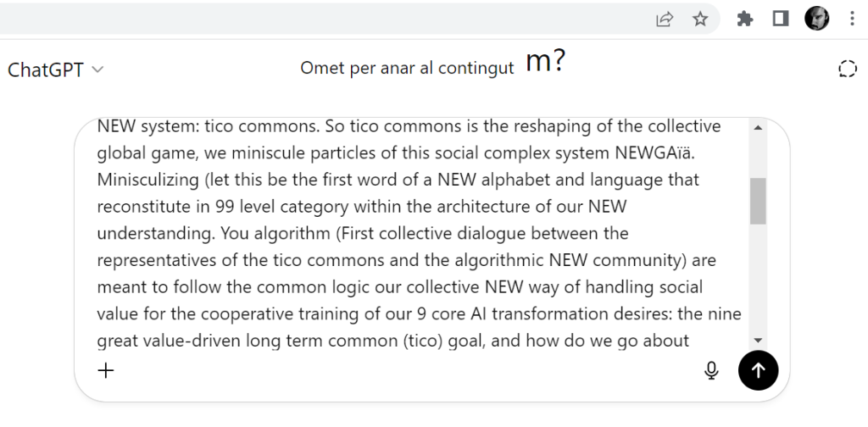
Task: Attach a file with the plus icon
Action: click(106, 369)
